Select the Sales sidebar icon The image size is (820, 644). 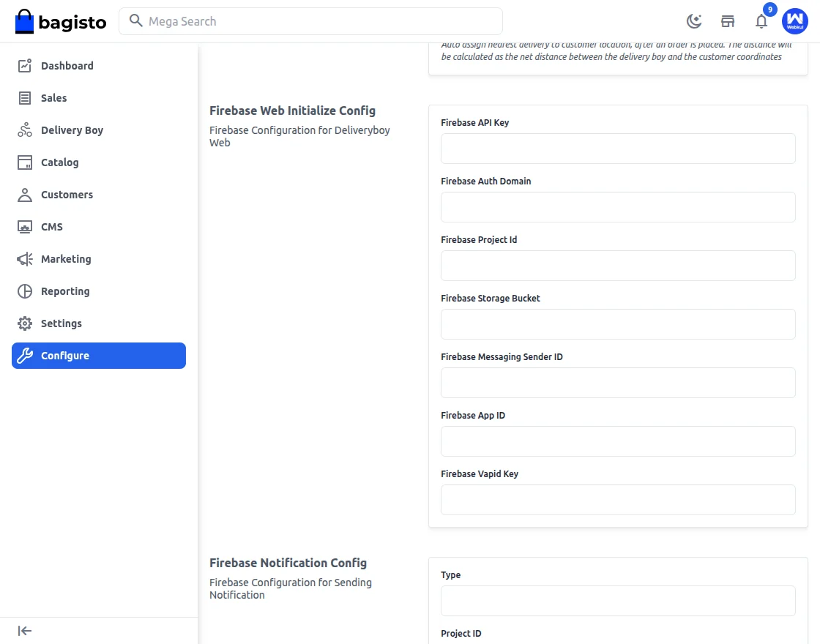pyautogui.click(x=24, y=97)
